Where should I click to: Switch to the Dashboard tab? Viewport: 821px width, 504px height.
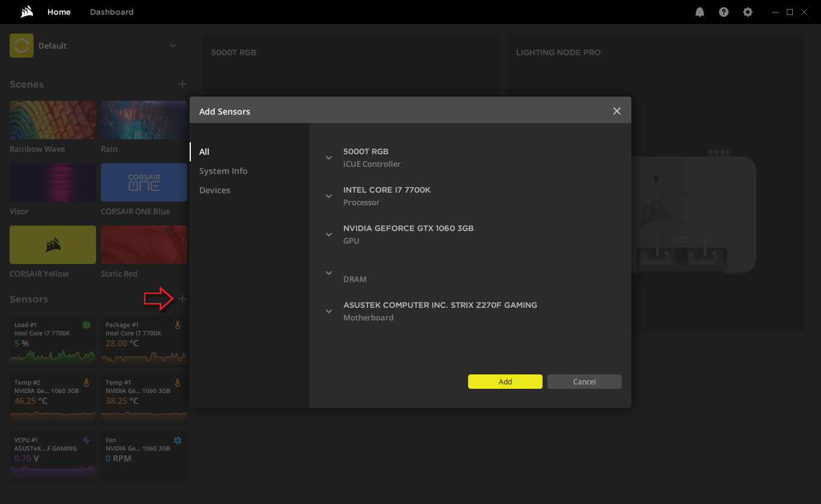[x=112, y=12]
